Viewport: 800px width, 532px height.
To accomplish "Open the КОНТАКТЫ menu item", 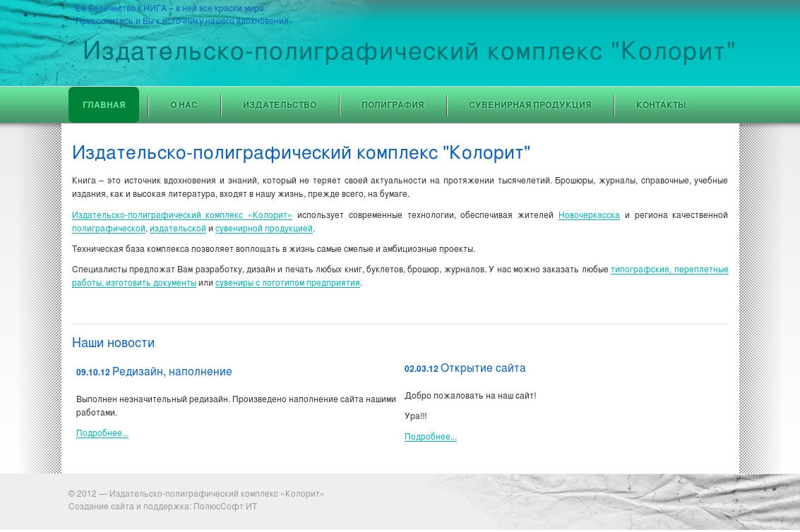I will coord(660,105).
